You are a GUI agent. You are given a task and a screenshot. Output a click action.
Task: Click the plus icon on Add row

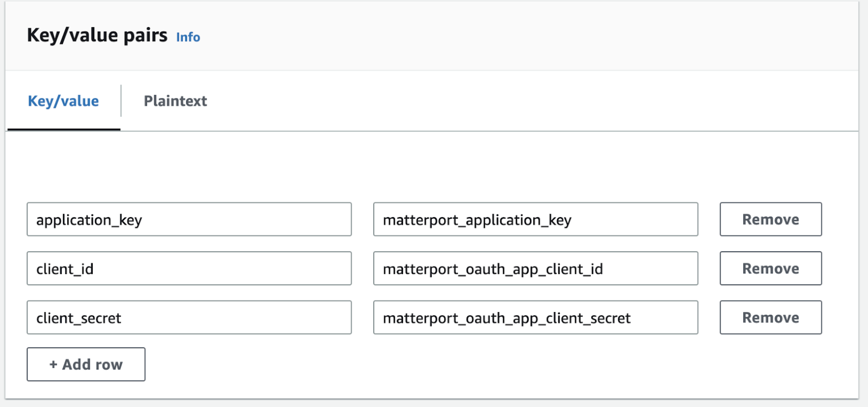pyautogui.click(x=53, y=365)
